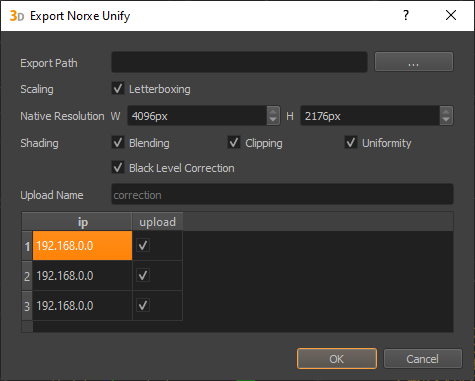Click the ip column header
The image size is (475, 381).
coord(82,222)
